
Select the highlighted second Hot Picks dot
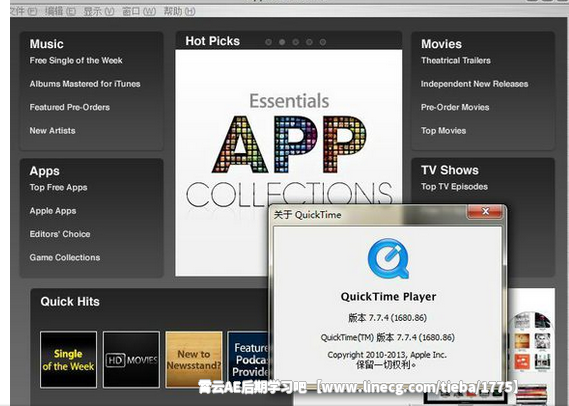[x=282, y=42]
